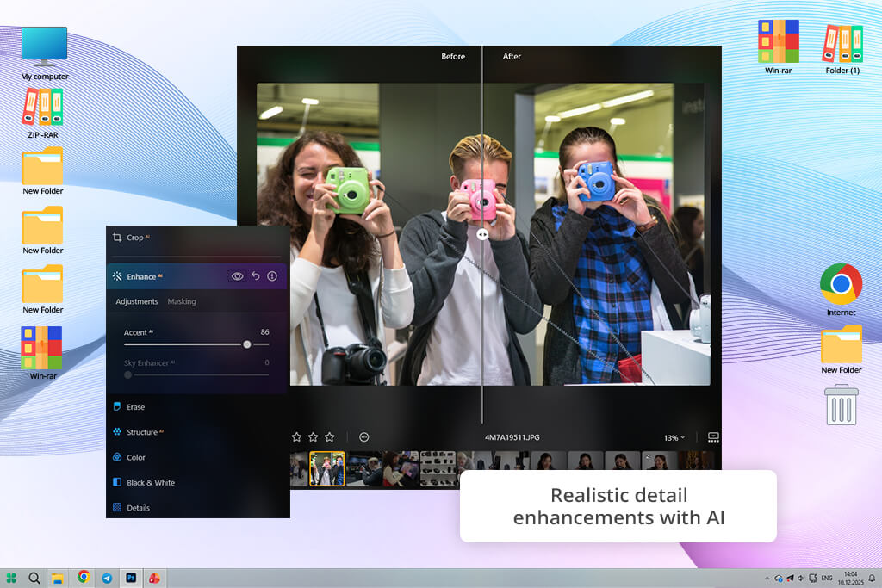
Task: Select the Crop tool icon
Action: (117, 238)
